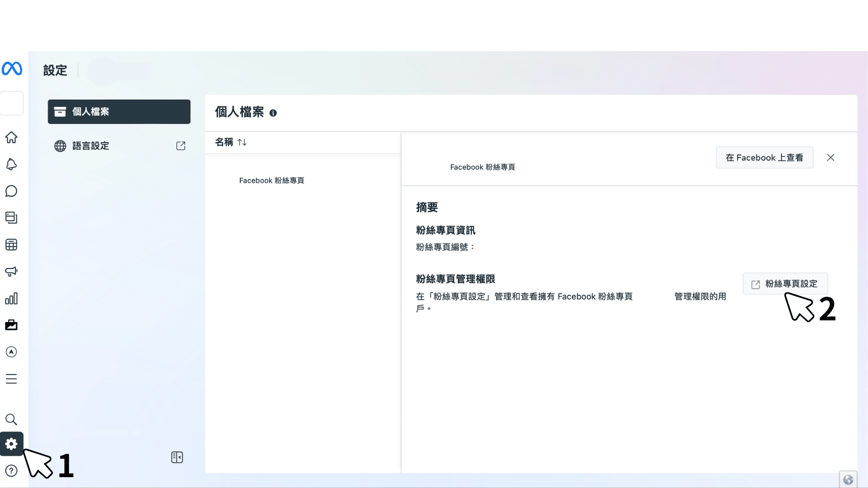Open the inbox chat bubble icon

pyautogui.click(x=11, y=191)
